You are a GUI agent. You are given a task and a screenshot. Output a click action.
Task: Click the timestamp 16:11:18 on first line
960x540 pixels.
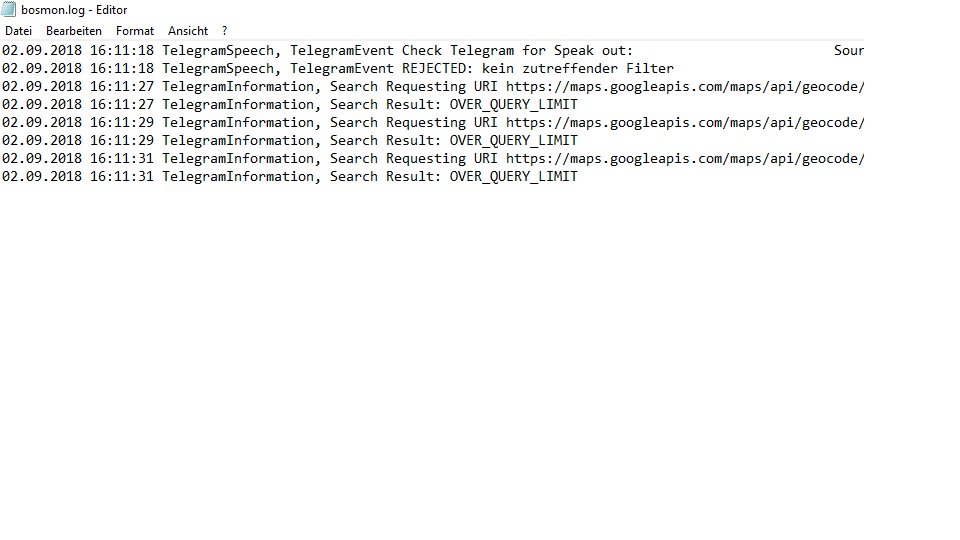coord(122,51)
